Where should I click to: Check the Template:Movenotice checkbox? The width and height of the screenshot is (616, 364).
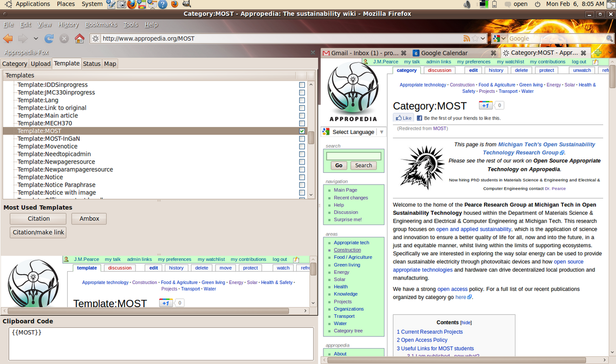tap(302, 147)
